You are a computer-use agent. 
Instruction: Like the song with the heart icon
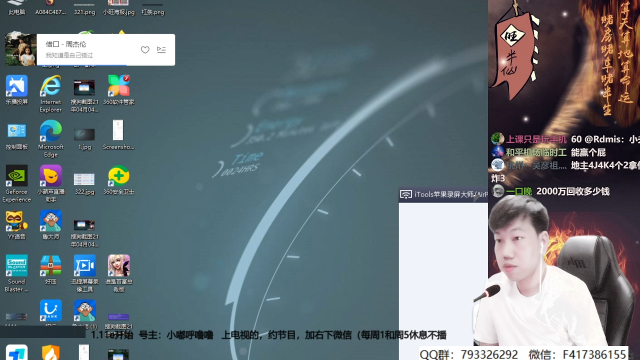tap(145, 50)
